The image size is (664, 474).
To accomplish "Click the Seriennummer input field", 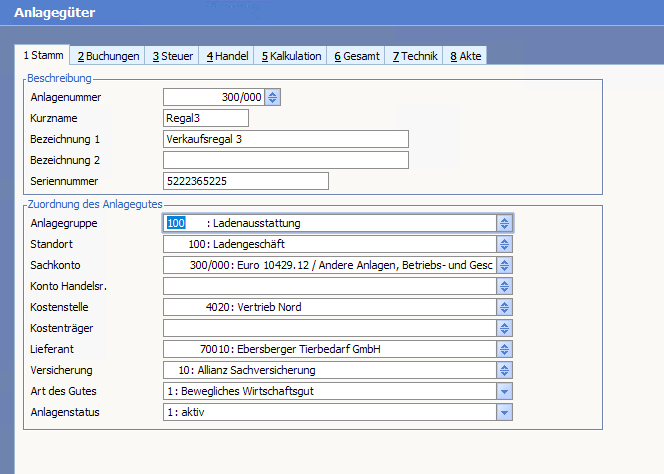I will 245,181.
